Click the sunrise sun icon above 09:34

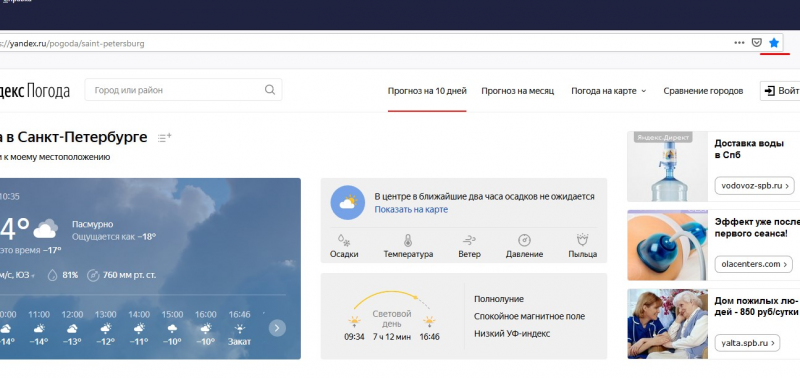coord(354,321)
